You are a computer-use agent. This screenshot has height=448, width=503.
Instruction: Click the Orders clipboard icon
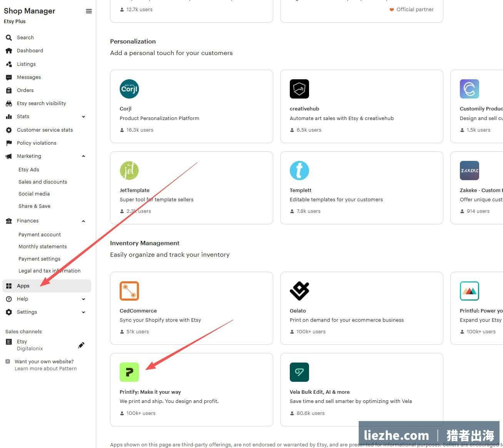click(x=9, y=90)
